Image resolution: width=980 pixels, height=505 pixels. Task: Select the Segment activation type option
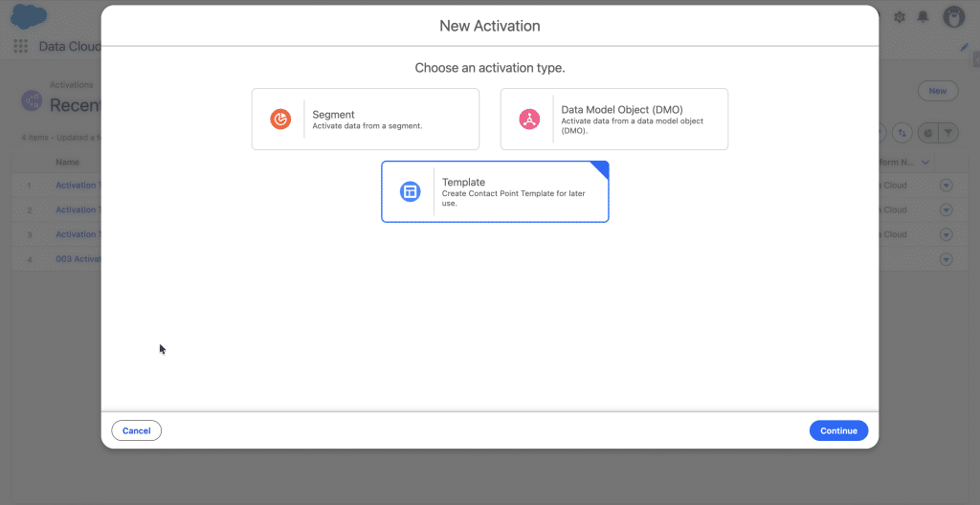[x=365, y=120]
